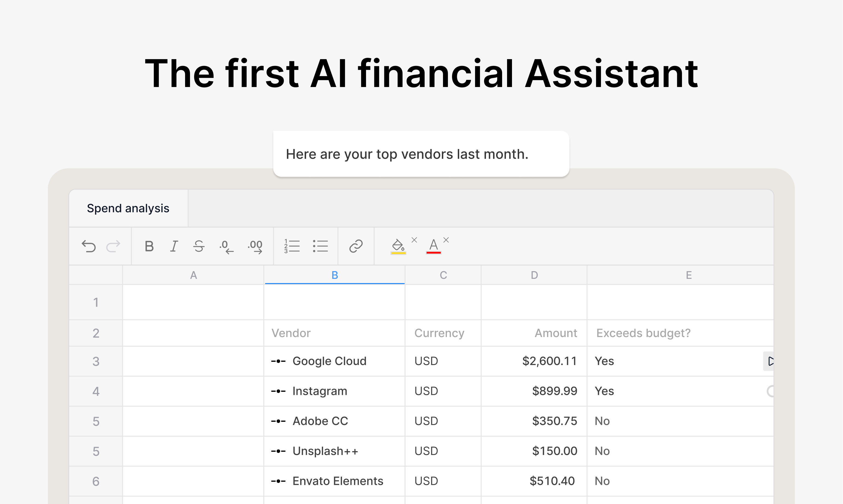Open the red text color tool
Image resolution: width=843 pixels, height=504 pixels.
[x=434, y=246]
